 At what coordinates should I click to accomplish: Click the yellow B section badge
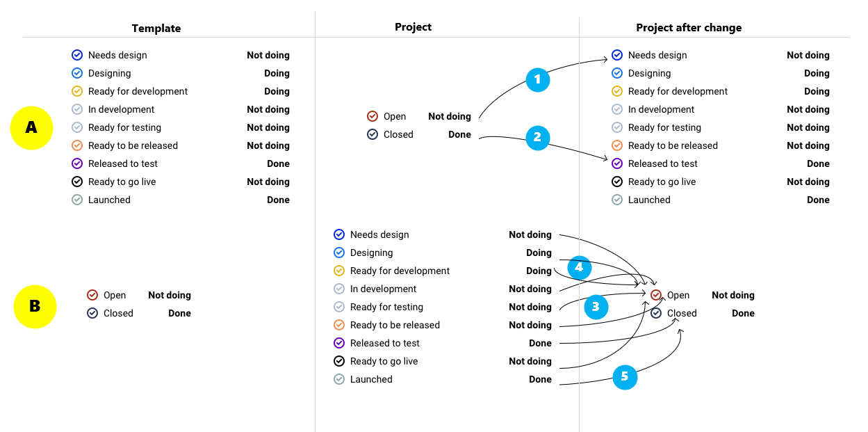pyautogui.click(x=35, y=307)
